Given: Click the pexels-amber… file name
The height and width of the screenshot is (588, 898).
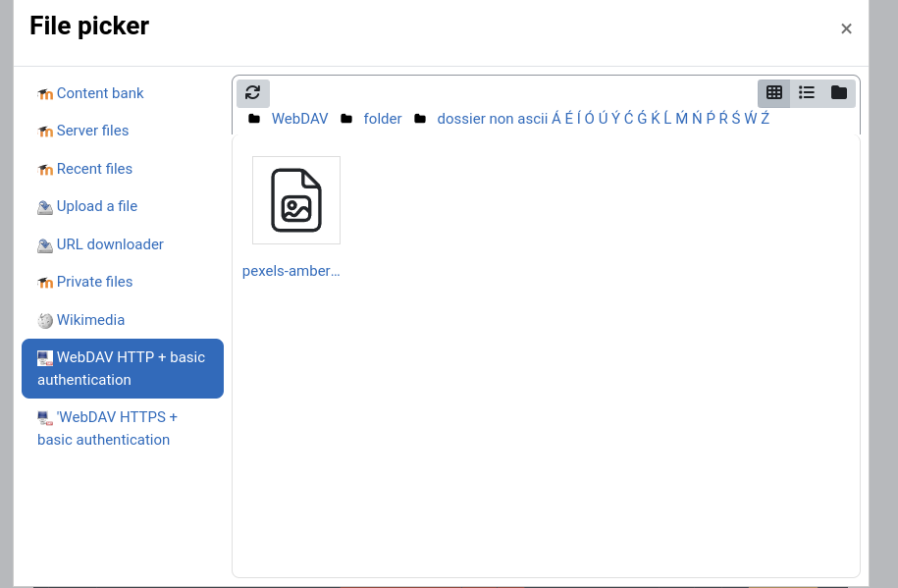Looking at the screenshot, I should [291, 271].
